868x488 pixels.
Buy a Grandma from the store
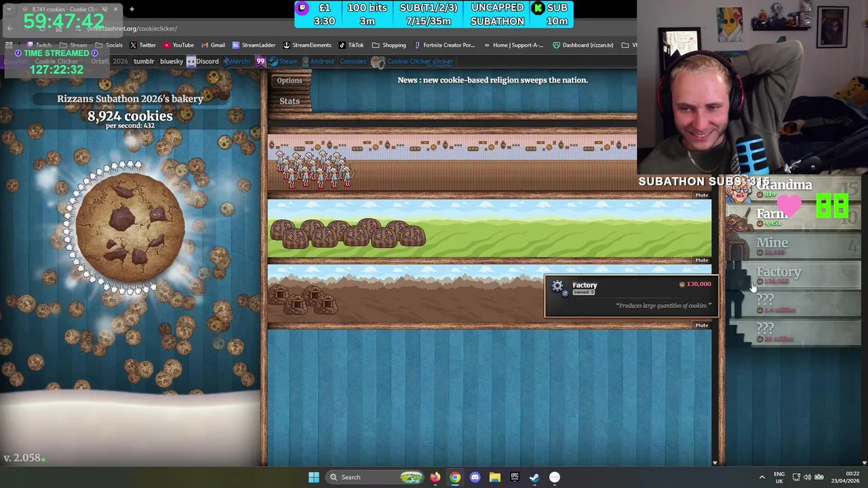[x=793, y=189]
